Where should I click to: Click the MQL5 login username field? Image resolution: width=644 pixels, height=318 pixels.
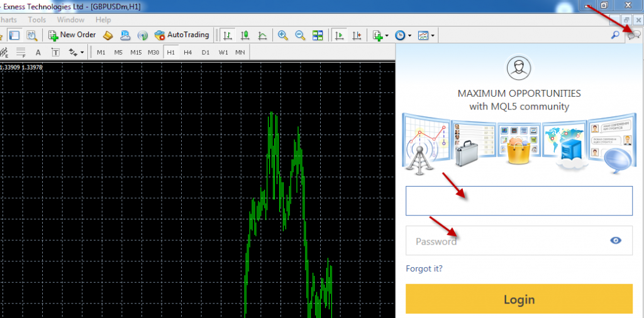pyautogui.click(x=519, y=200)
